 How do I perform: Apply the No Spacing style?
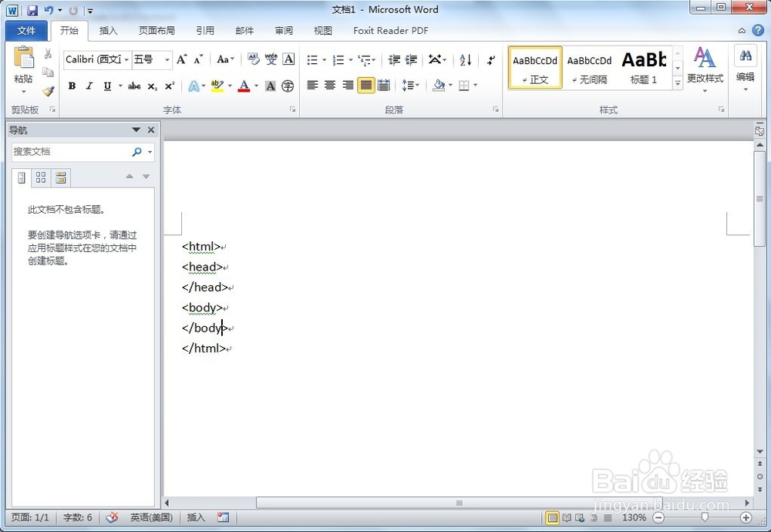click(589, 68)
